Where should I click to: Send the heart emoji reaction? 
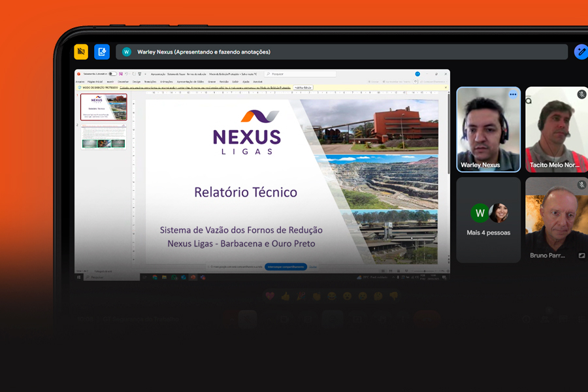click(270, 297)
